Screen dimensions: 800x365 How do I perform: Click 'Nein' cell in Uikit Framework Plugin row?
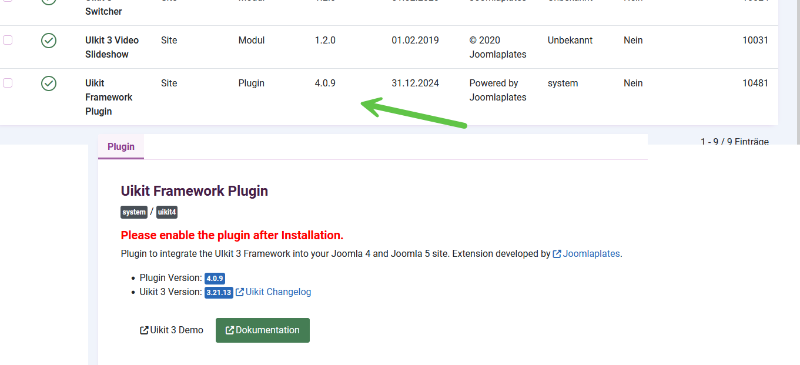point(633,83)
